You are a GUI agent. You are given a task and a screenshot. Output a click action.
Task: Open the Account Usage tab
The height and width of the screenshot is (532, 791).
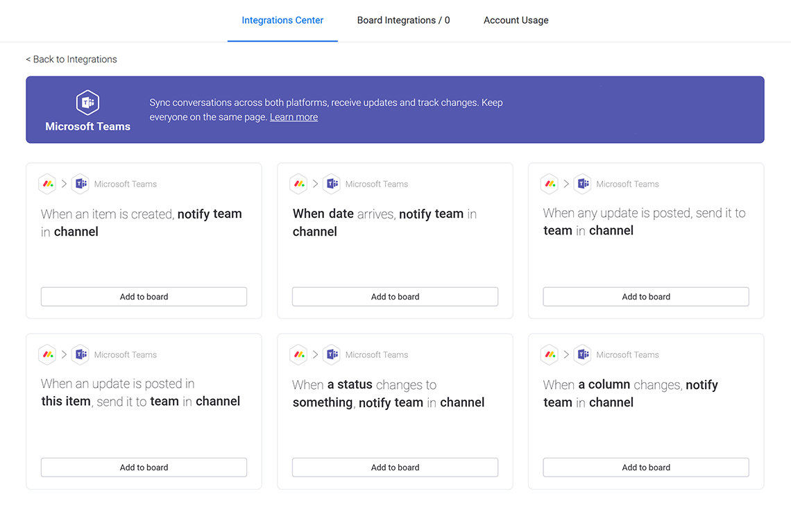point(516,20)
